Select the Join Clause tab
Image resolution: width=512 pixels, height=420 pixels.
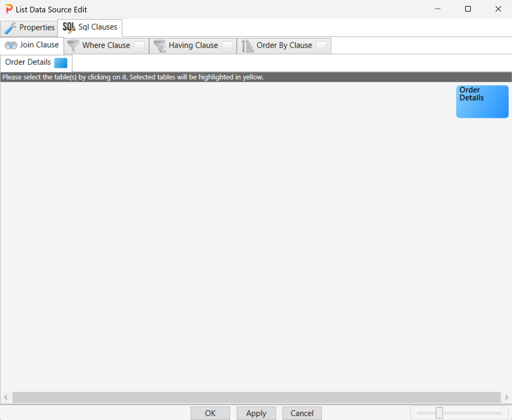[x=32, y=45]
